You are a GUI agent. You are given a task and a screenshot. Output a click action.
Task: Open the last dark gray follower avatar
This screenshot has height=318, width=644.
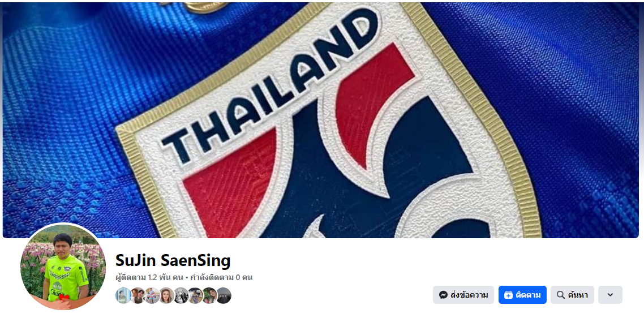tap(224, 295)
